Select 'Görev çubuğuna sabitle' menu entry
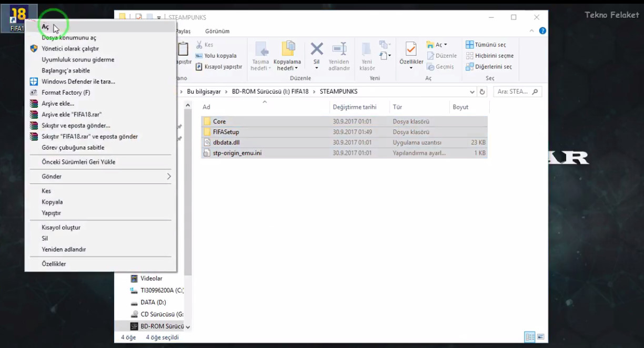 (x=100, y=148)
